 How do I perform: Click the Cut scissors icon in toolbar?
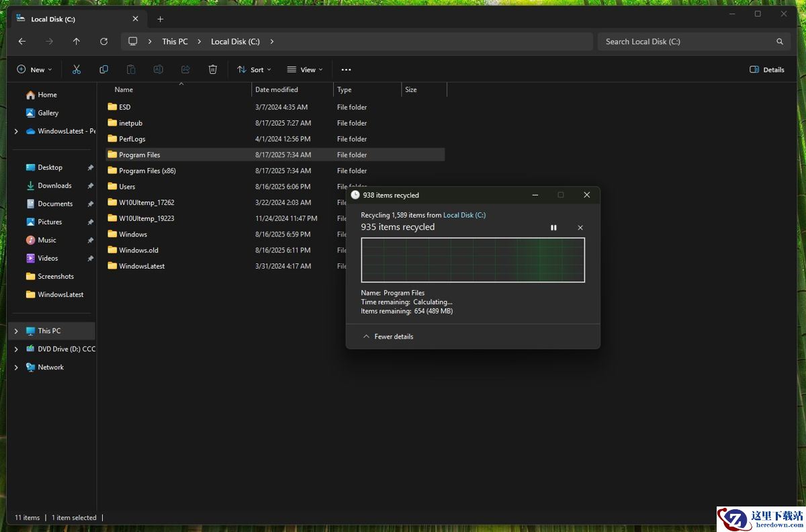point(77,69)
